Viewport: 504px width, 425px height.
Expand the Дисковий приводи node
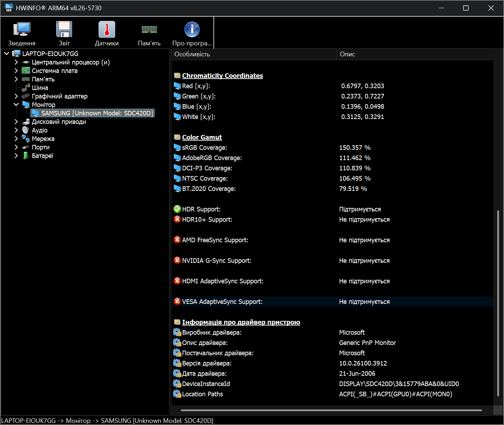coord(16,121)
